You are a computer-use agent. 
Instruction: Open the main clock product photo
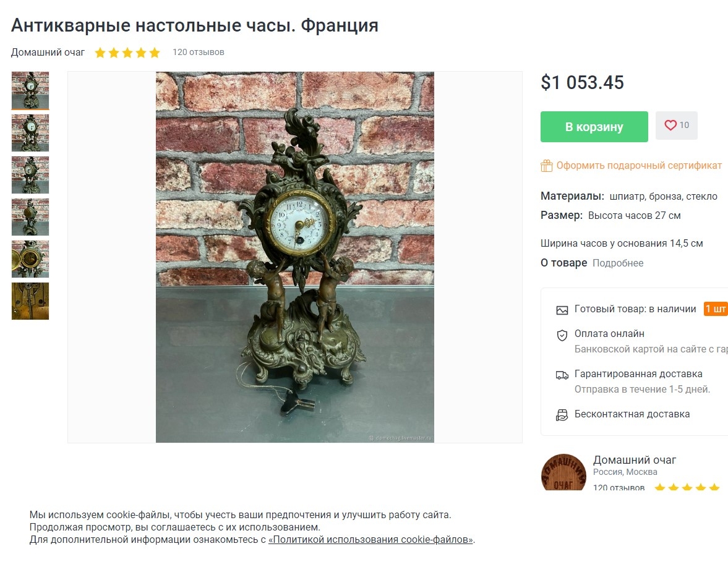click(x=295, y=257)
